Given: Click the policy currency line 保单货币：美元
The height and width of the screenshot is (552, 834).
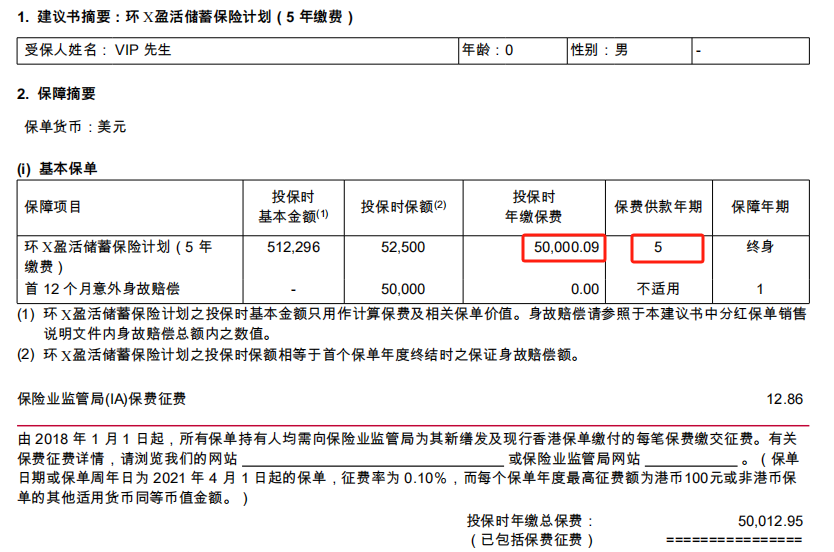Looking at the screenshot, I should [x=75, y=127].
